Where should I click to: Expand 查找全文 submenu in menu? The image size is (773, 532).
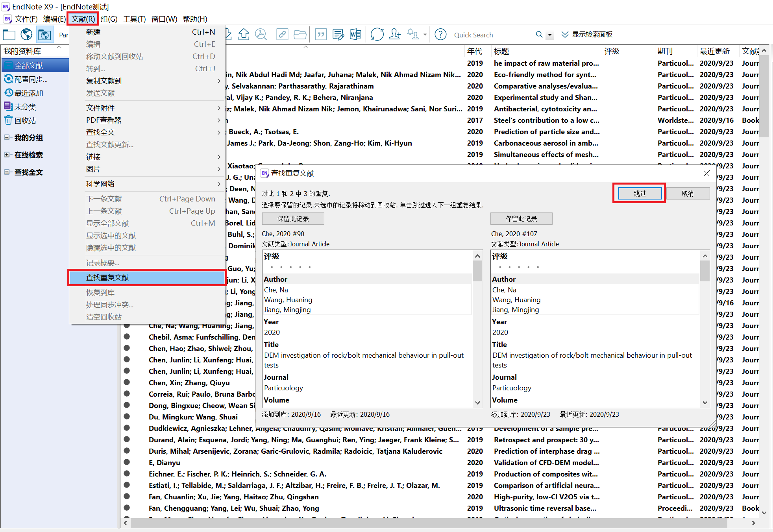pos(147,133)
